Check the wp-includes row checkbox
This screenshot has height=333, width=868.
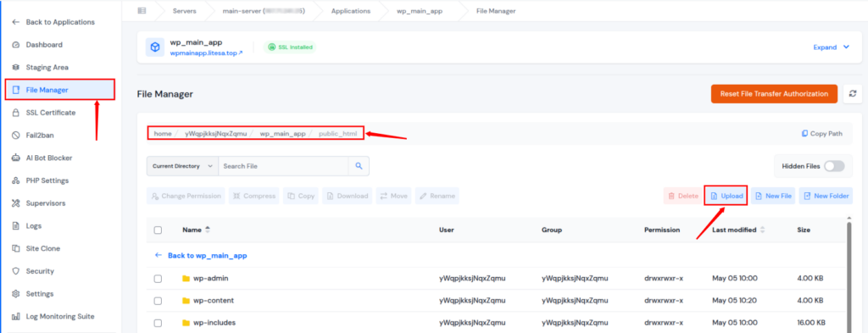click(x=158, y=323)
